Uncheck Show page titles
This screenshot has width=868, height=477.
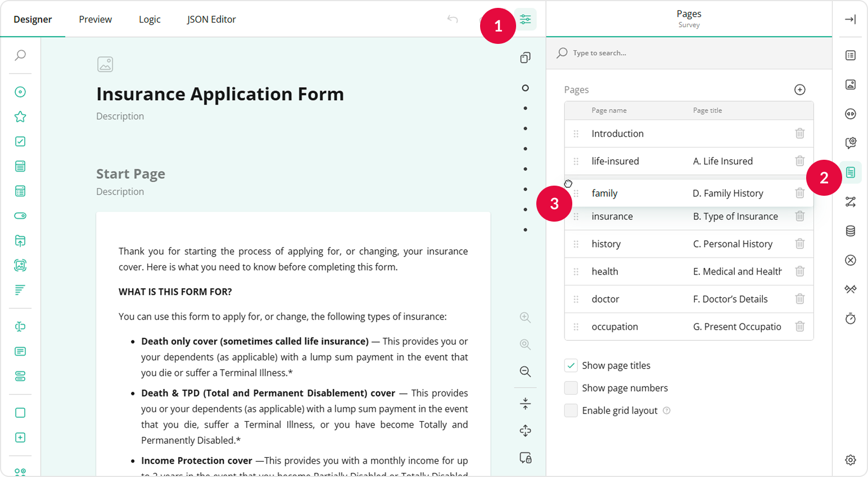coord(571,365)
